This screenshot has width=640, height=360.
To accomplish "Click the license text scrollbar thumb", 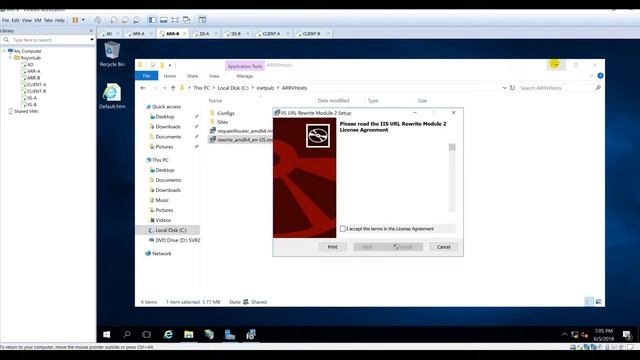I will coord(452,147).
